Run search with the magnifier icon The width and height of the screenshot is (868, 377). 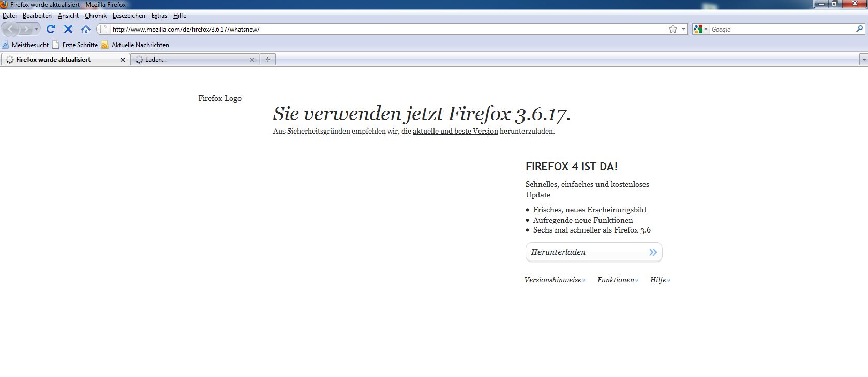coord(860,29)
